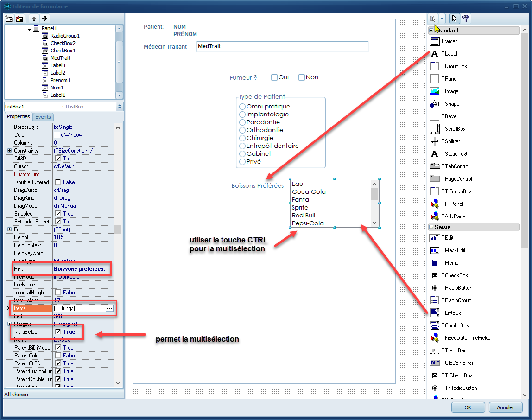
Task: Click the OK button
Action: tap(468, 407)
